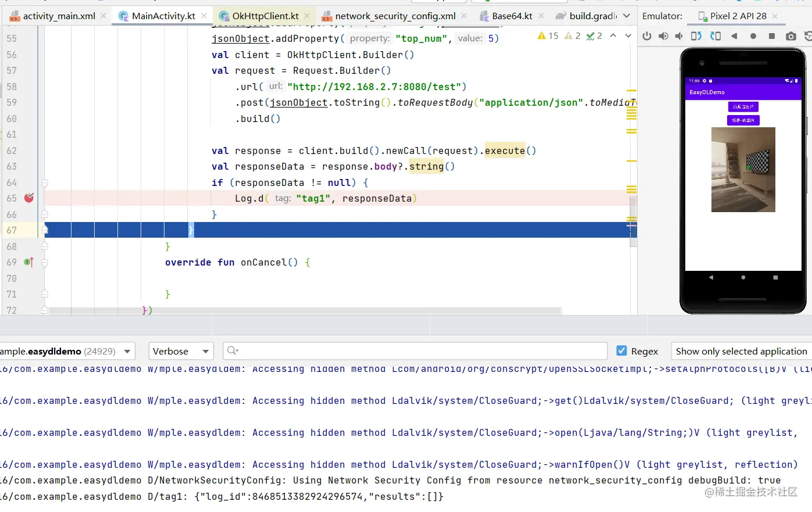The width and height of the screenshot is (812, 512).
Task: Click the typo indicator with green checkmark
Action: (x=594, y=36)
